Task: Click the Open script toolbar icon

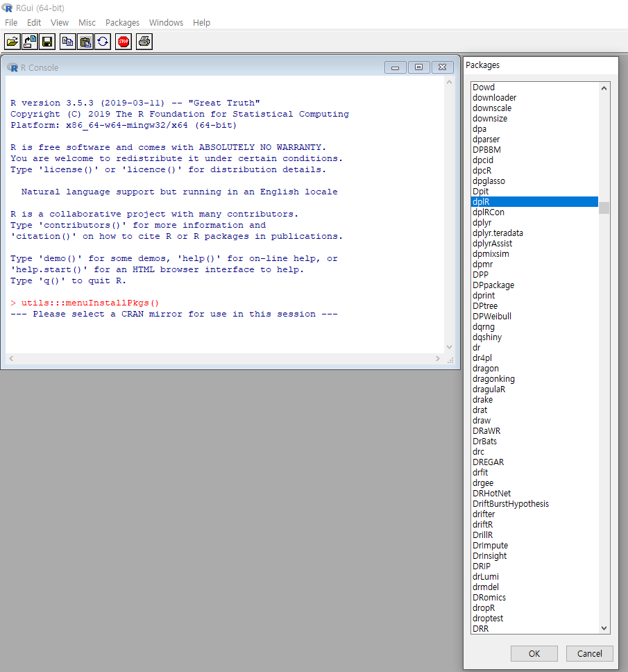Action: tap(12, 42)
